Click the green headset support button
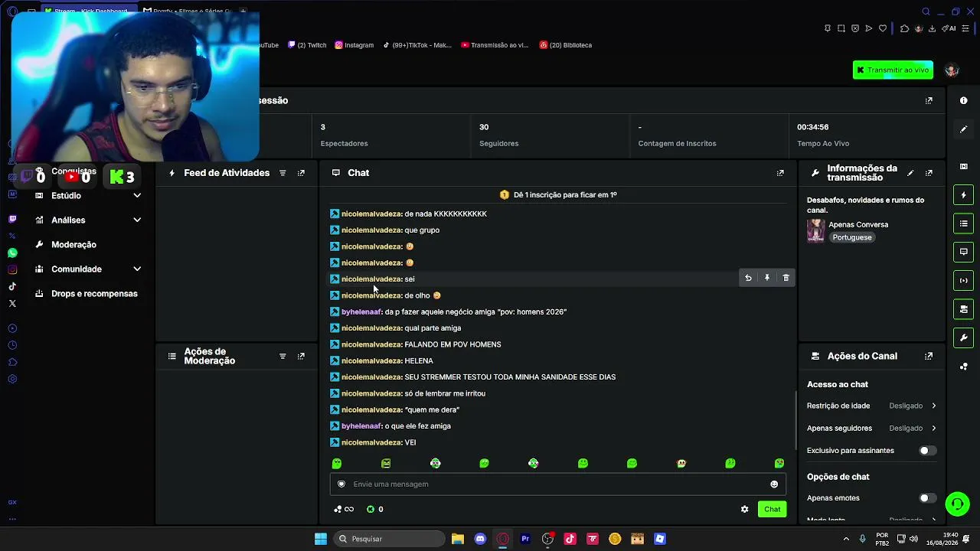This screenshot has height=551, width=980. 957,504
